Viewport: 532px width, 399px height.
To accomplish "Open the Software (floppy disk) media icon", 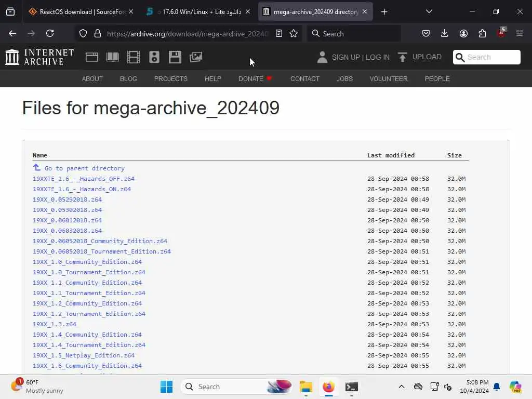I will tap(175, 57).
